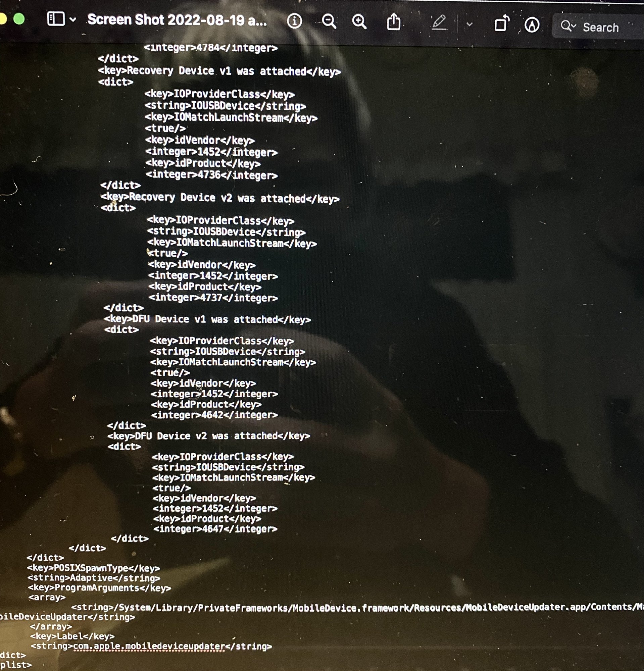Click the idProduct key under Recovery Device v1
644x671 pixels.
[203, 163]
